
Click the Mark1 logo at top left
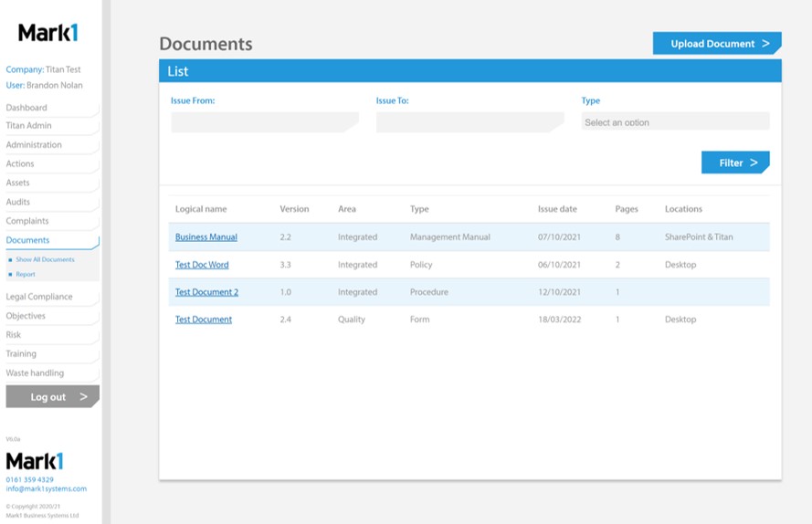tap(48, 33)
